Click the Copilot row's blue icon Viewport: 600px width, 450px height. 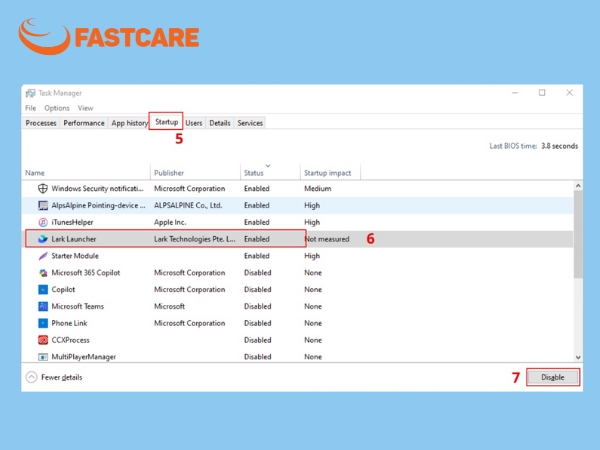pos(43,289)
